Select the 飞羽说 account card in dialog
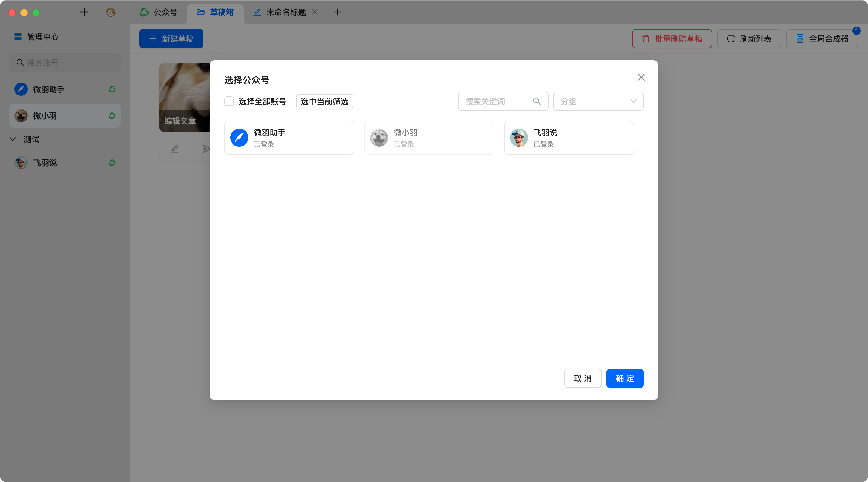 [569, 138]
